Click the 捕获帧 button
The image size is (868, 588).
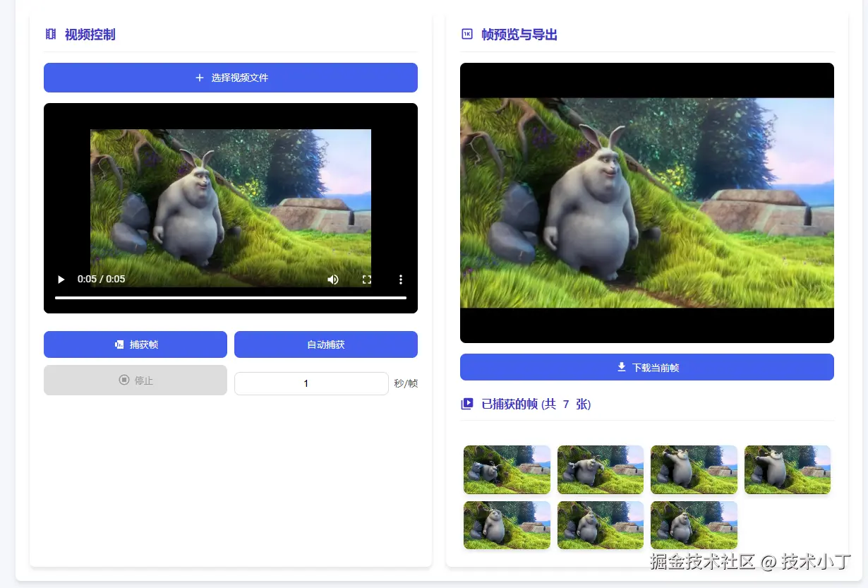pyautogui.click(x=135, y=344)
